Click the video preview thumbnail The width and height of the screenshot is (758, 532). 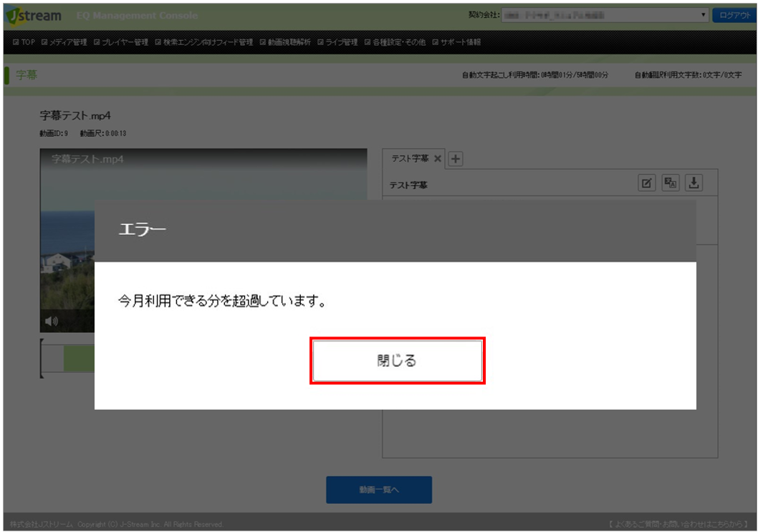(x=203, y=240)
